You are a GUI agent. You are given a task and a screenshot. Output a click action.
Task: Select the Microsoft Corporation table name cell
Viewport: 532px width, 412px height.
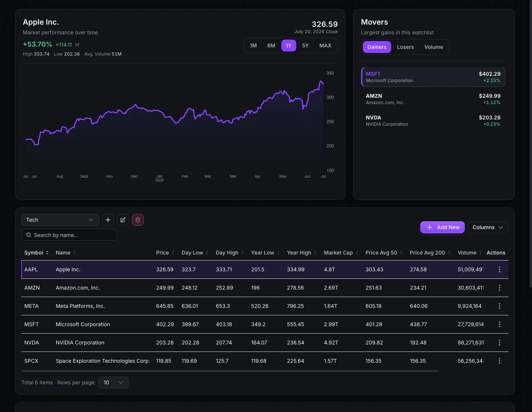(83, 324)
